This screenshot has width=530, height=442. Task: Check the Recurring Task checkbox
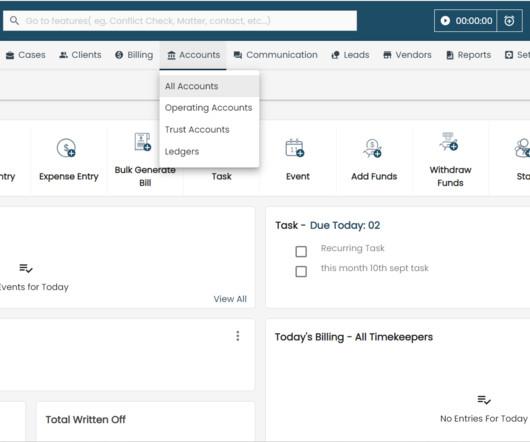pos(301,251)
